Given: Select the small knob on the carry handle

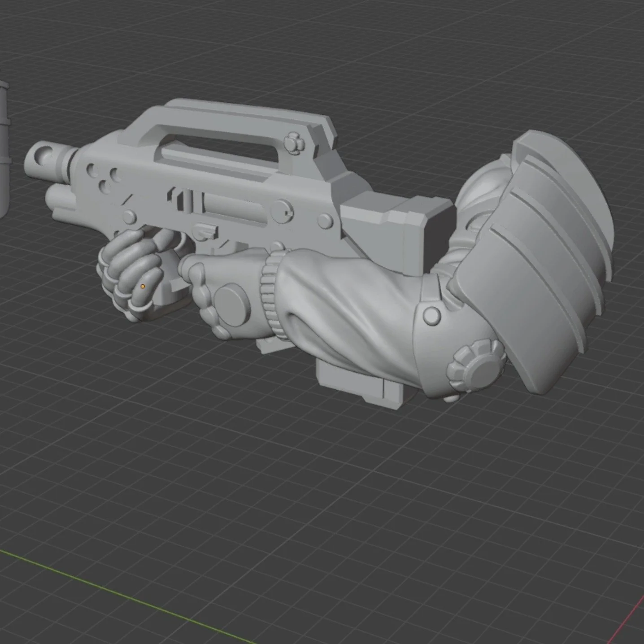Looking at the screenshot, I should click(292, 144).
